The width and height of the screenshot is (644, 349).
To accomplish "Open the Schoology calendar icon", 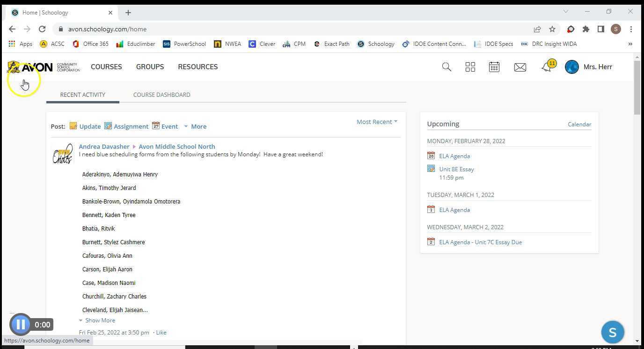I will tap(494, 66).
